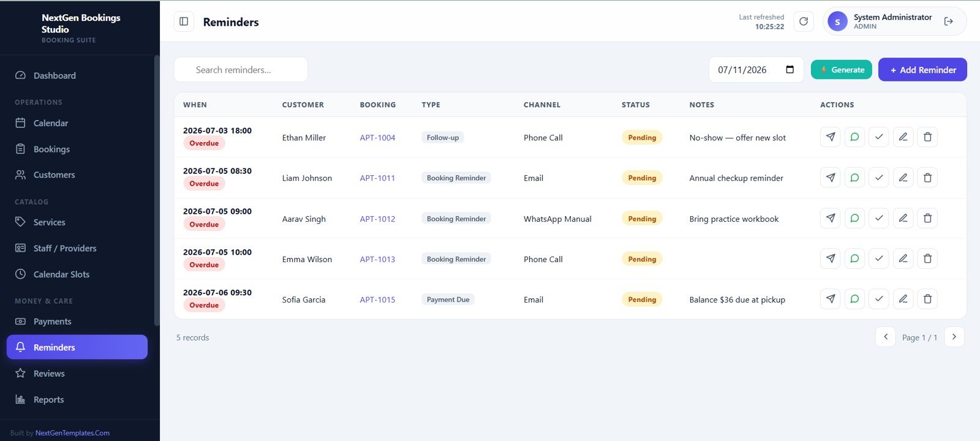Screen dimensions: 980x441
Task: Select Reminders in the sidebar
Action: [x=77, y=347]
